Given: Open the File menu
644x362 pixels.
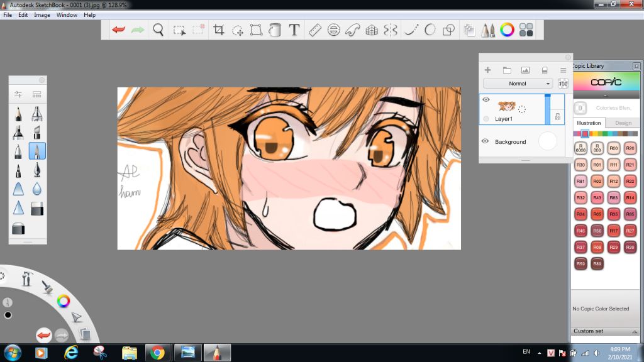Looking at the screenshot, I should [x=8, y=15].
